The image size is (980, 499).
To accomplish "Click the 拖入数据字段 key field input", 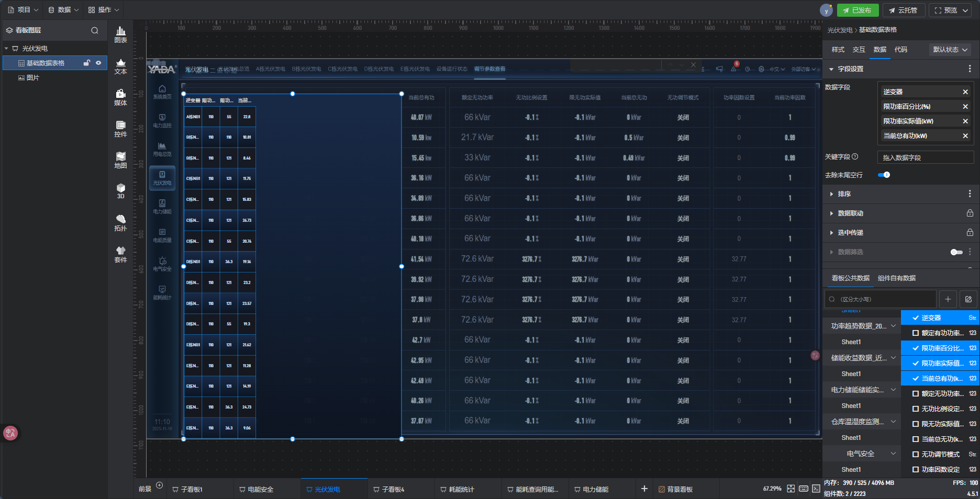I will 925,157.
